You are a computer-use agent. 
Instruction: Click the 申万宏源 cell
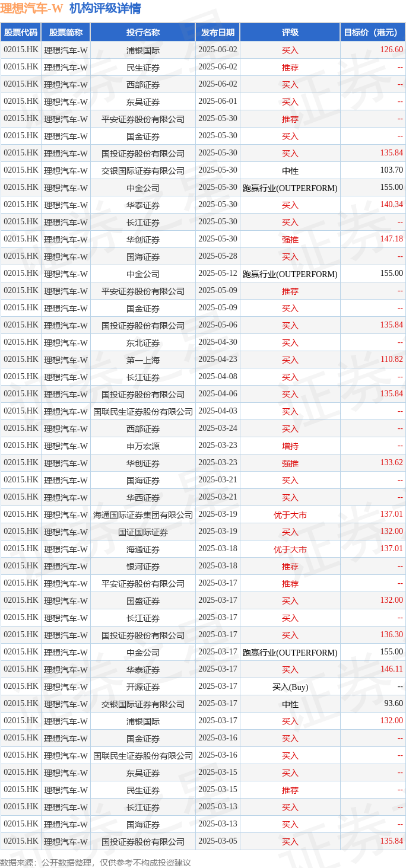tap(143, 446)
